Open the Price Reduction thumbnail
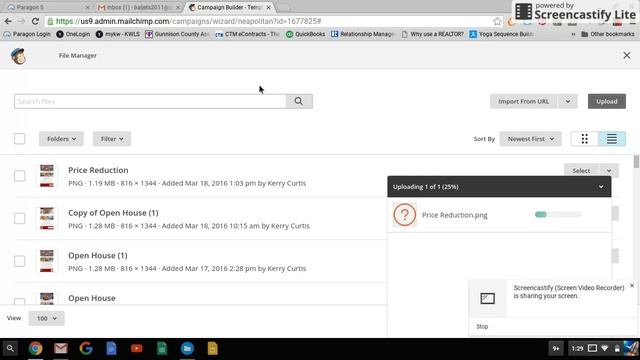Image resolution: width=640 pixels, height=360 pixels. [x=47, y=176]
